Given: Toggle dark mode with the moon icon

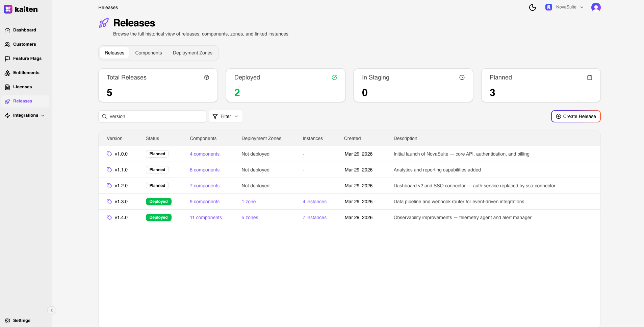Looking at the screenshot, I should [532, 7].
